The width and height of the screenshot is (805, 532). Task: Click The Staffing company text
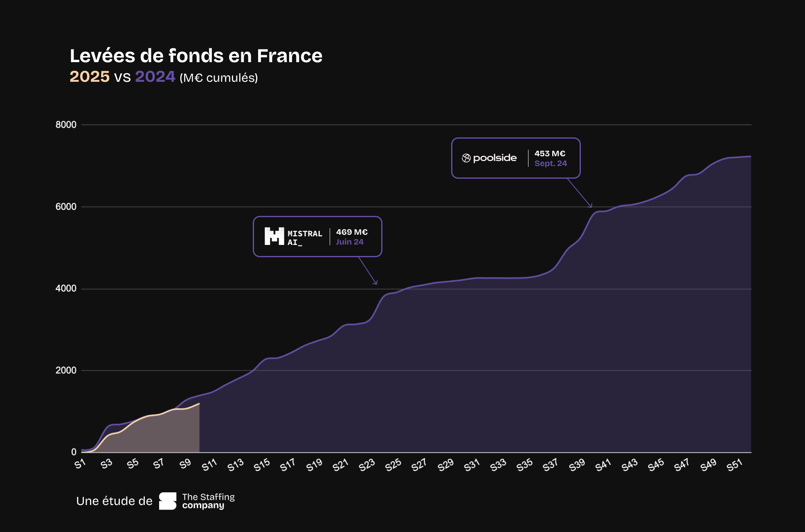pyautogui.click(x=208, y=501)
